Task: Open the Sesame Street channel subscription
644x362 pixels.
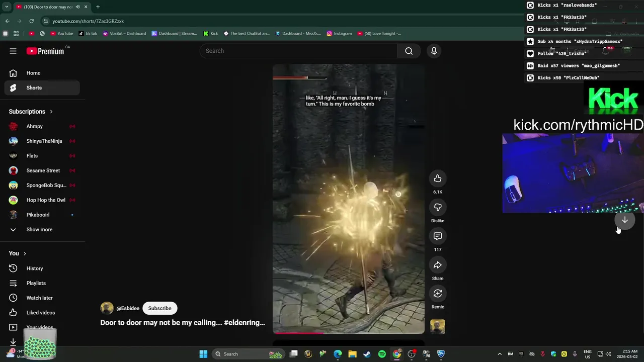Action: pyautogui.click(x=42, y=170)
